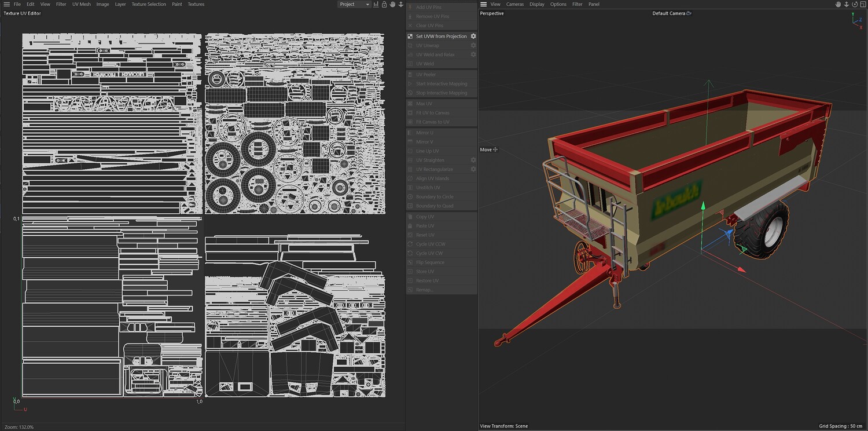This screenshot has height=431, width=868.
Task: Open the Cameras menu in the viewport
Action: click(515, 4)
